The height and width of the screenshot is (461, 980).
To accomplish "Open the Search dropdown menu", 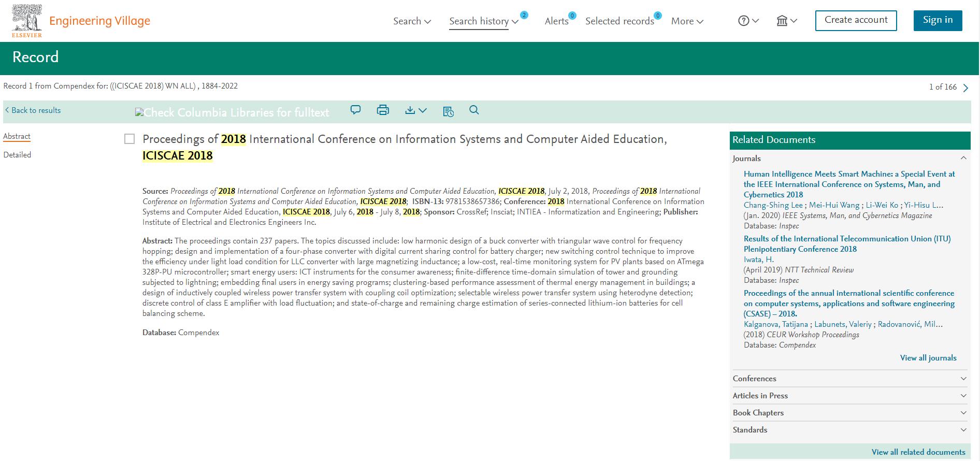I will tap(412, 21).
